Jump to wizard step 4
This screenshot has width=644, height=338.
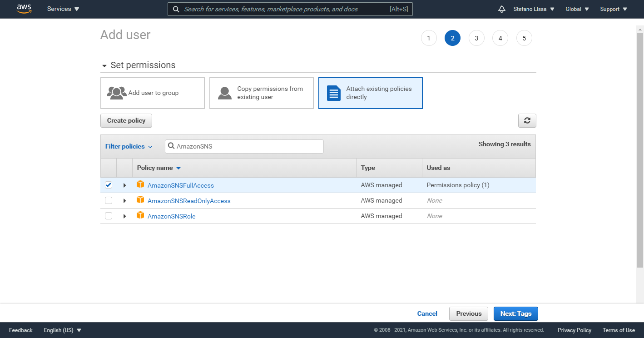coord(500,38)
